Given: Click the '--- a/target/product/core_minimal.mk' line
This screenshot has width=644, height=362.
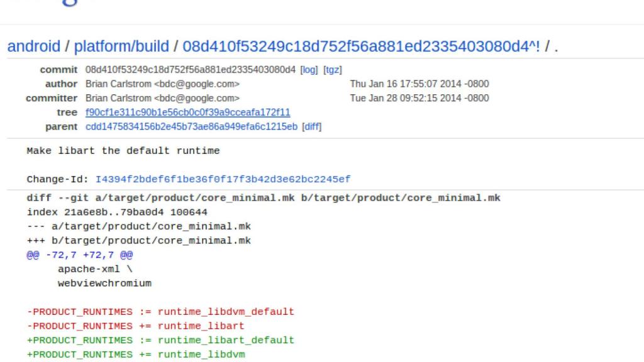Looking at the screenshot, I should click(139, 226).
